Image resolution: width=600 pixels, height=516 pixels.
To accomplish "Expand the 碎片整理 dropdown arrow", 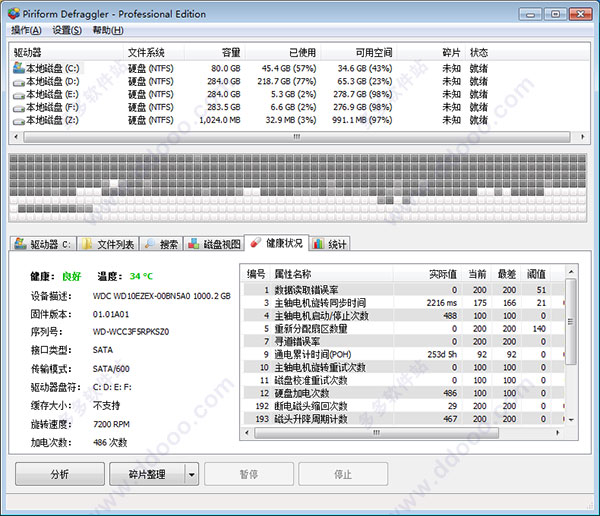I will coord(192,474).
